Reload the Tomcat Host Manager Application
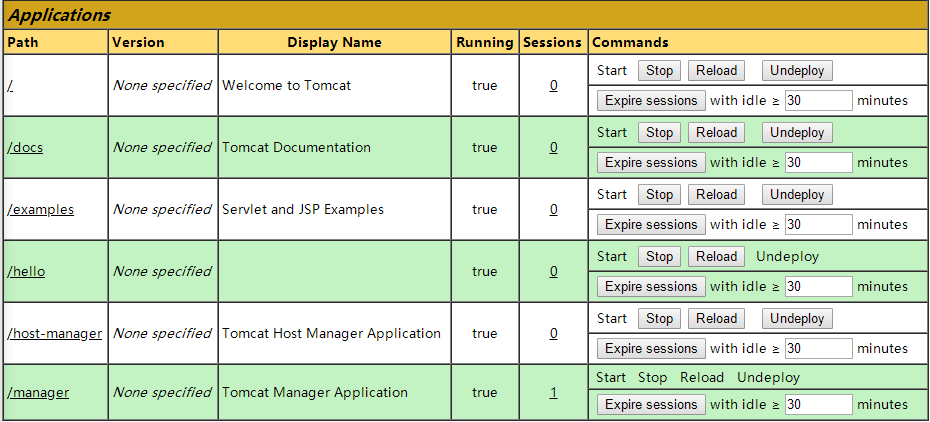 [x=716, y=319]
